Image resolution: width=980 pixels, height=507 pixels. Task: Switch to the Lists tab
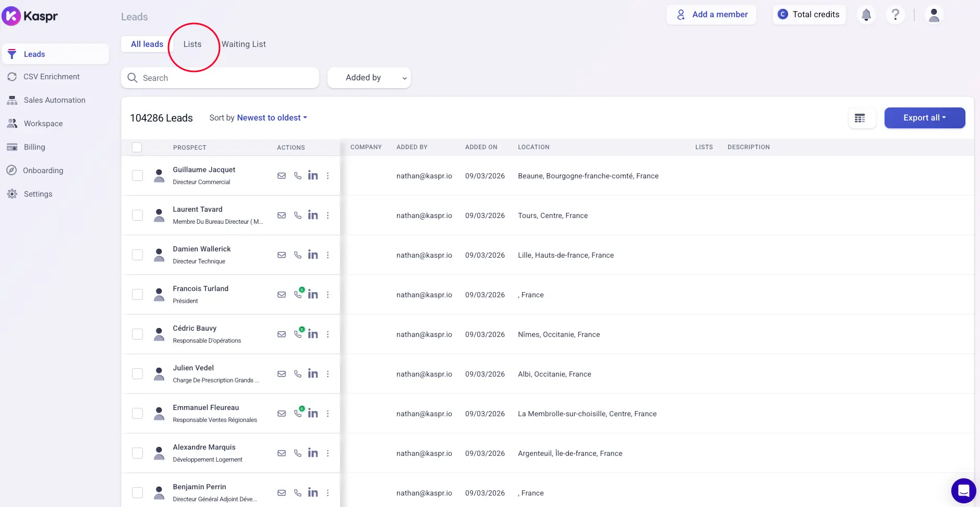click(192, 44)
